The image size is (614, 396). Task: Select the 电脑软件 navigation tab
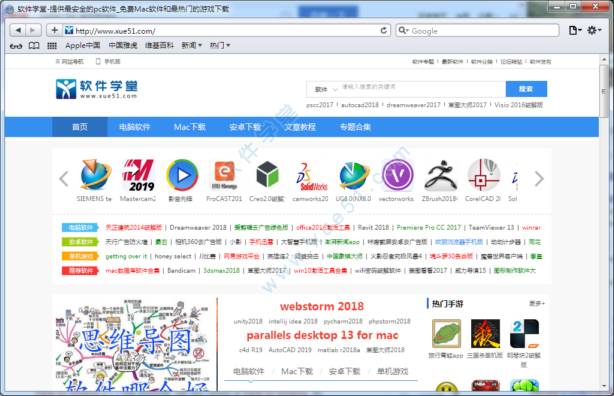coord(134,127)
